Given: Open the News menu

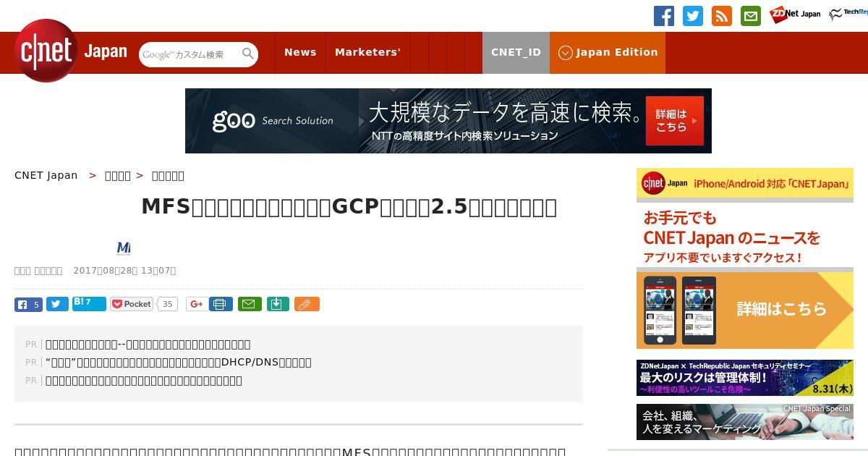Looking at the screenshot, I should click(x=300, y=52).
